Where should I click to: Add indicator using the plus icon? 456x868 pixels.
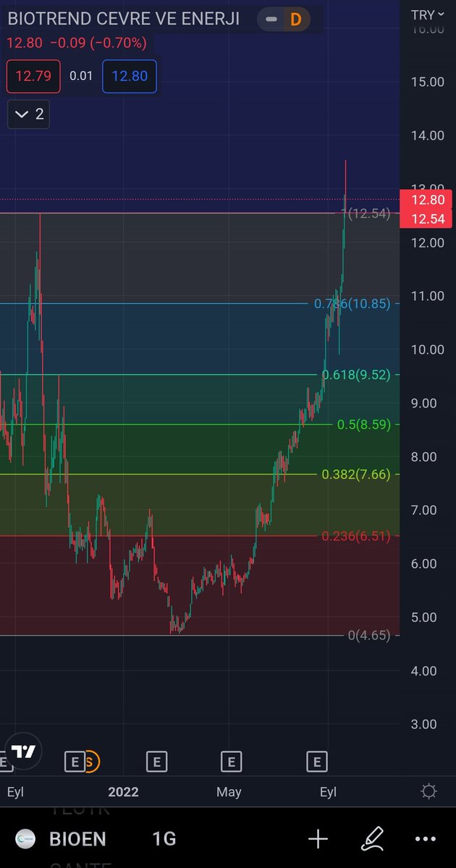pos(318,839)
